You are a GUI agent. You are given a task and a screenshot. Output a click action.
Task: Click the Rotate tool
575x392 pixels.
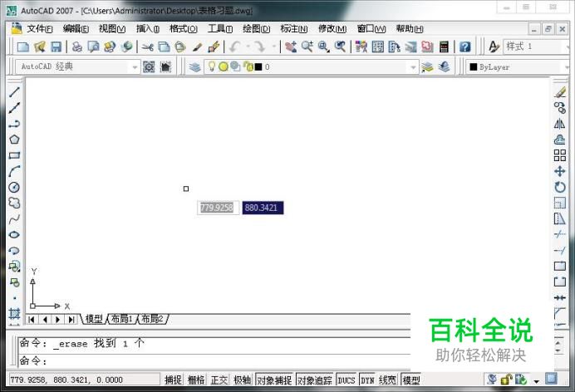559,187
